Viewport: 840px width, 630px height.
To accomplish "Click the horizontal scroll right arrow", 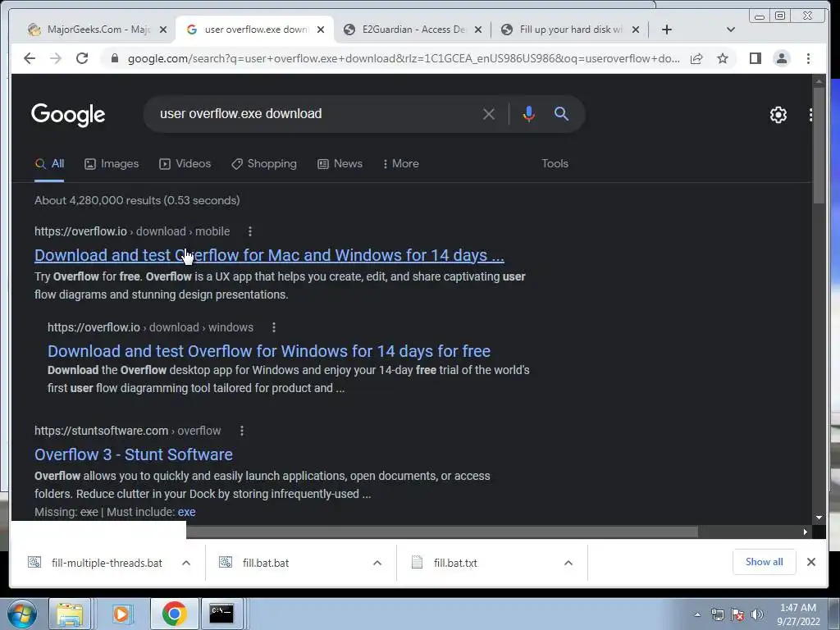I will [805, 532].
